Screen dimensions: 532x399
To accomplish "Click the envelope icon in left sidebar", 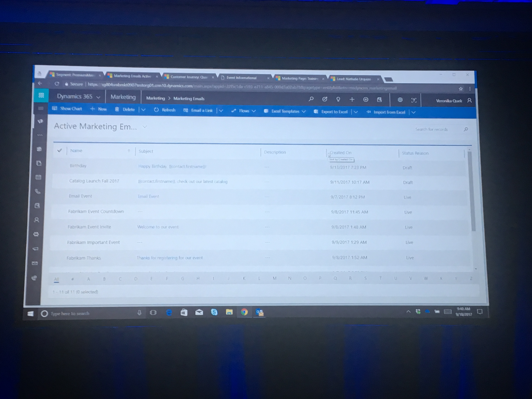I will click(x=35, y=263).
